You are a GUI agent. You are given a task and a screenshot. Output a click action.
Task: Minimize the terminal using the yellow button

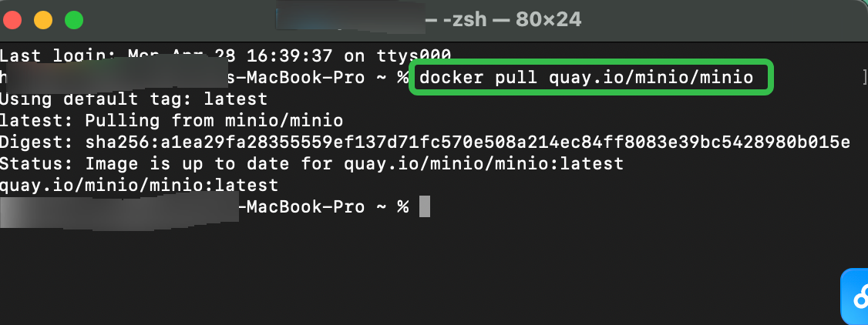pyautogui.click(x=43, y=21)
